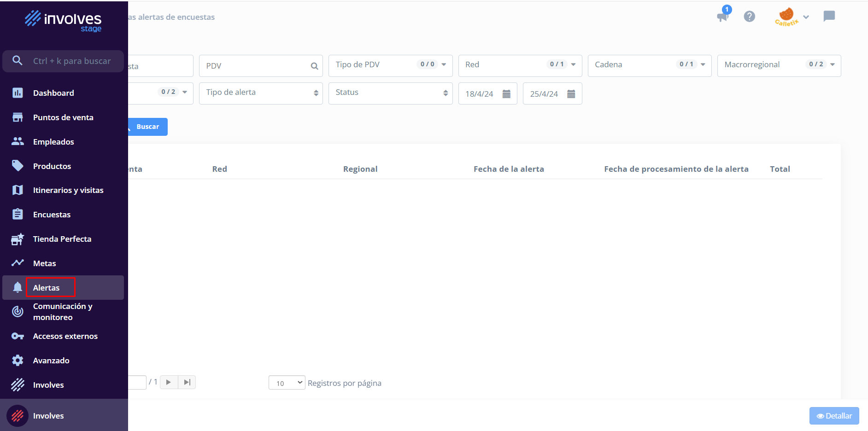Focus the Ctrl + k search field
This screenshot has width=868, height=431.
(x=71, y=61)
